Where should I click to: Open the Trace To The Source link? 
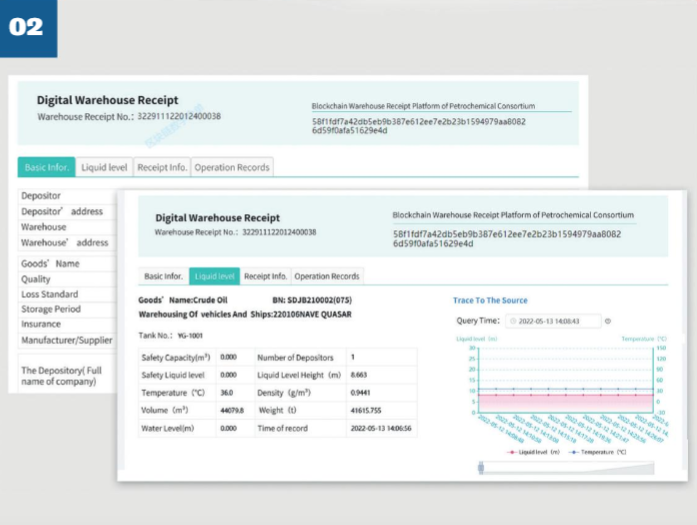pyautogui.click(x=490, y=300)
